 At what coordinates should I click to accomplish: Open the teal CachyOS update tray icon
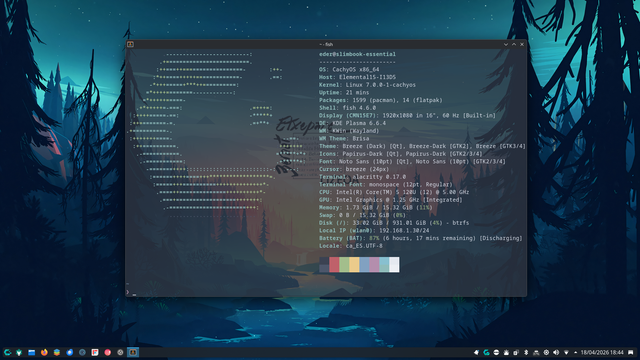(487, 352)
